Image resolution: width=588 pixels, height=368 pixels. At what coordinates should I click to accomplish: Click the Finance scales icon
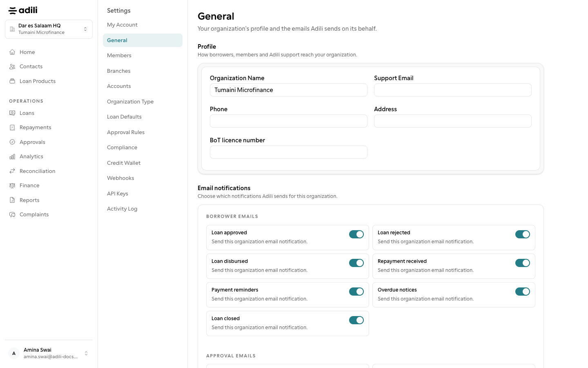click(12, 186)
